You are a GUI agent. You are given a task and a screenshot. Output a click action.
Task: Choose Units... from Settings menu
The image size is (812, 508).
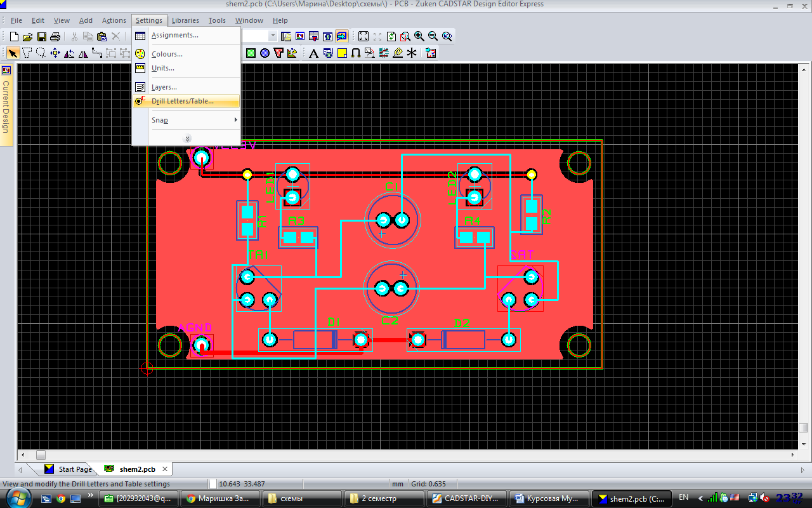click(x=186, y=68)
